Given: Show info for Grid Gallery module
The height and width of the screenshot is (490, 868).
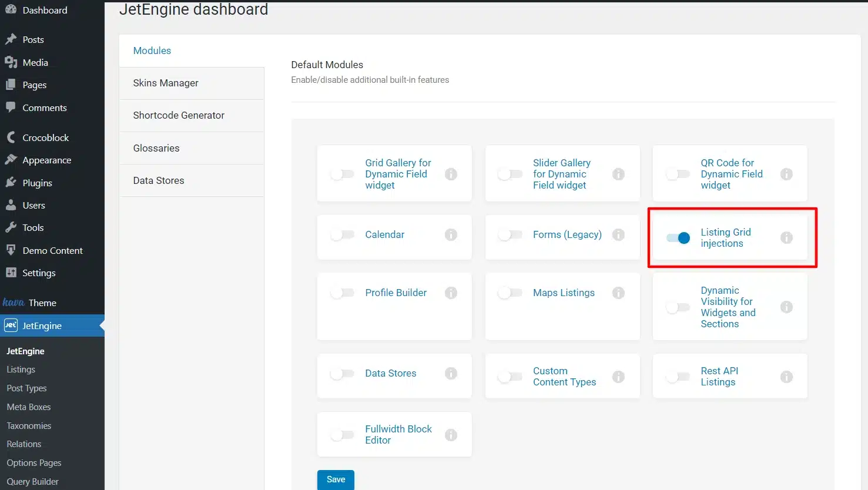Looking at the screenshot, I should pyautogui.click(x=451, y=174).
